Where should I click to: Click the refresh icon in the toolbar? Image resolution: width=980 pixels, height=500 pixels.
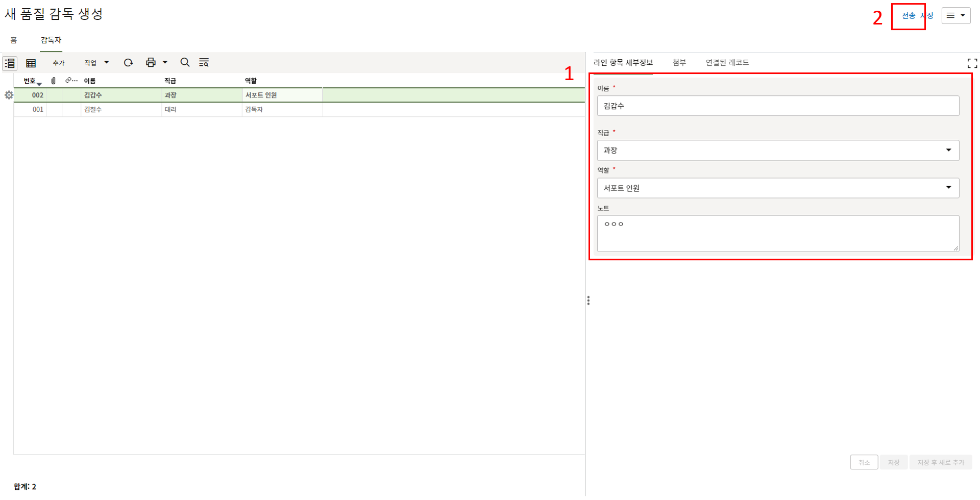point(128,63)
